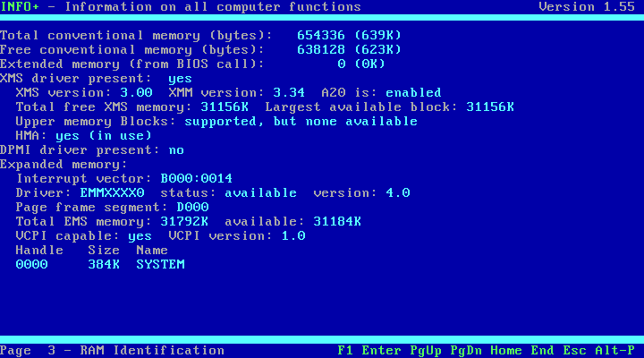Click the INFO+ title in header bar

click(x=20, y=7)
